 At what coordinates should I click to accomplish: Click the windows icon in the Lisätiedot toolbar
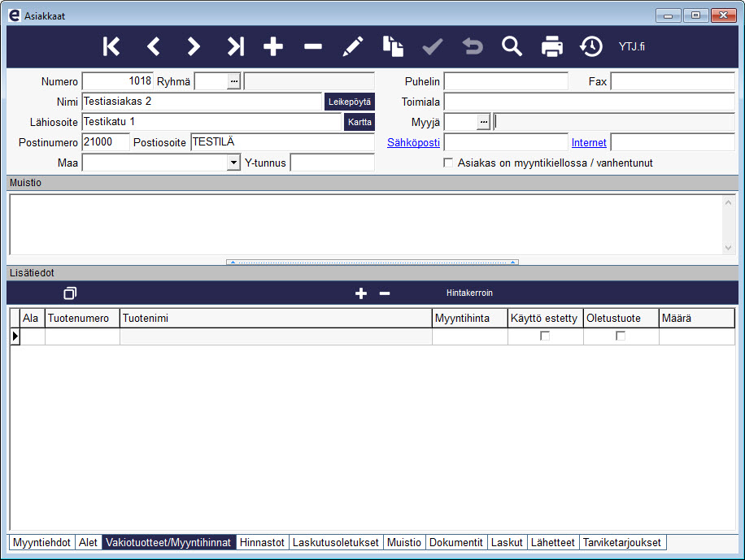[x=70, y=293]
